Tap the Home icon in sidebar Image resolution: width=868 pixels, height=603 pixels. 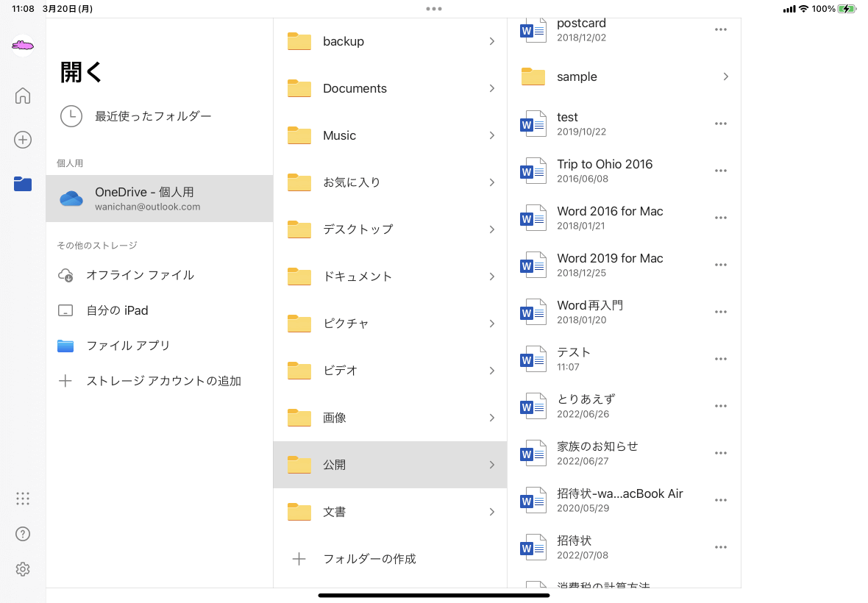point(23,96)
